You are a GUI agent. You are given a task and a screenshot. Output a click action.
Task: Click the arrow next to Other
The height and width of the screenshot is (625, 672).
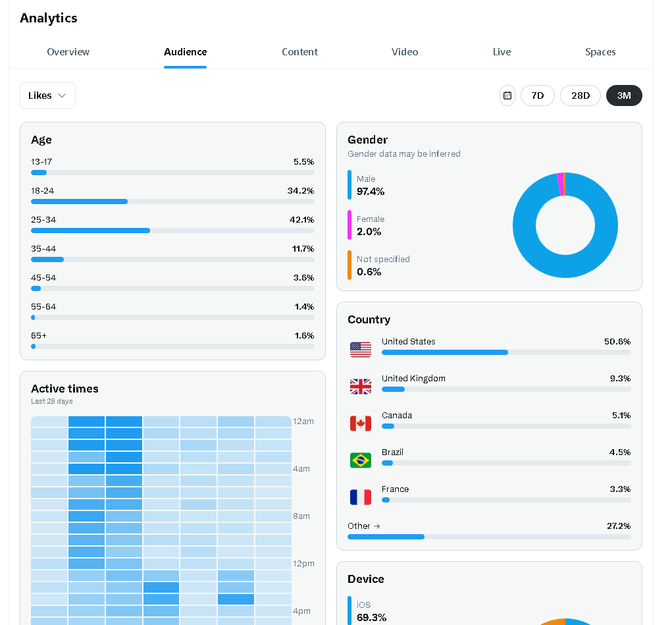[376, 526]
